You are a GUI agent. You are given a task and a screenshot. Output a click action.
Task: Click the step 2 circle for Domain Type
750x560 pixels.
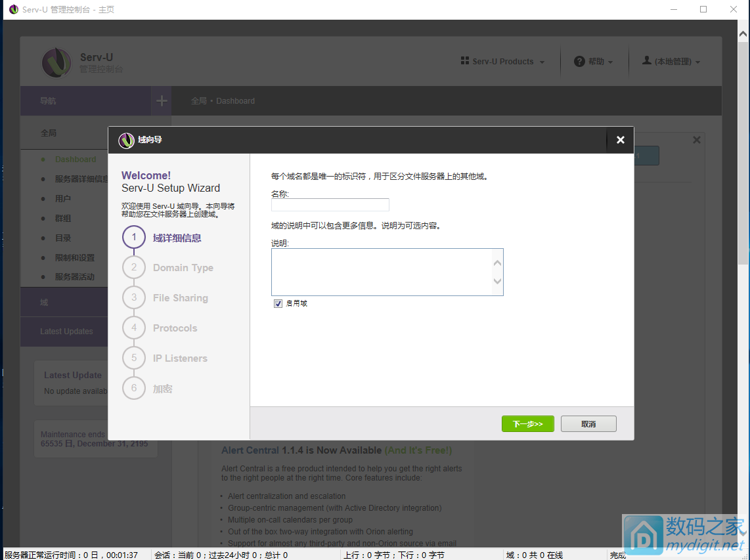point(134,267)
